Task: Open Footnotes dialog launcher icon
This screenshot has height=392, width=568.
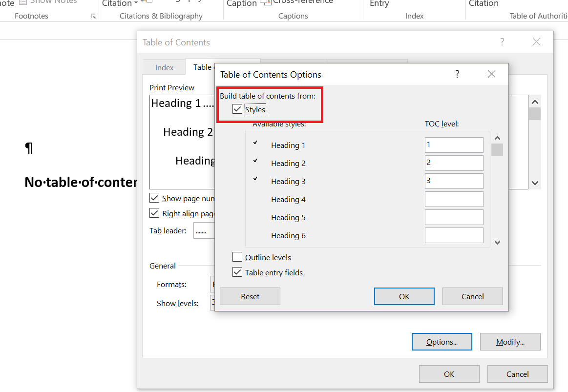Action: point(93,16)
